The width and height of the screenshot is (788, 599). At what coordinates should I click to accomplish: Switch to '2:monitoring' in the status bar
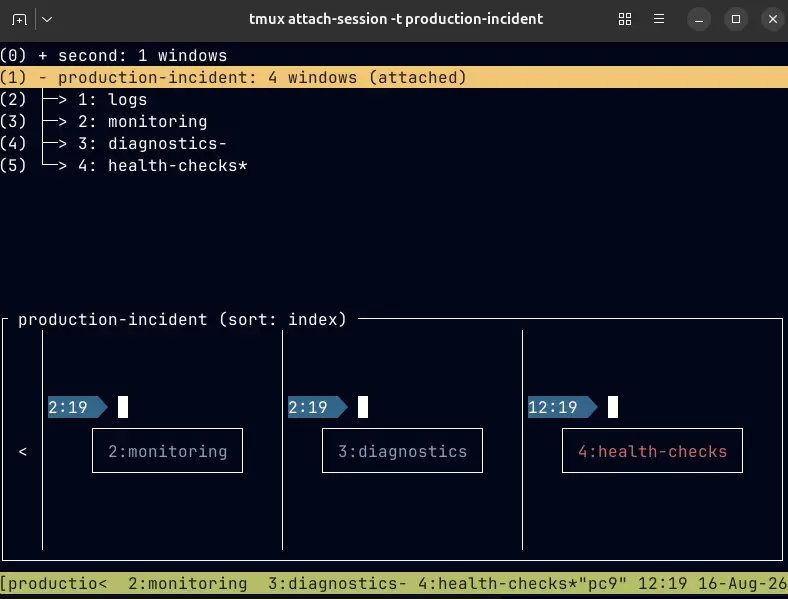tap(187, 583)
